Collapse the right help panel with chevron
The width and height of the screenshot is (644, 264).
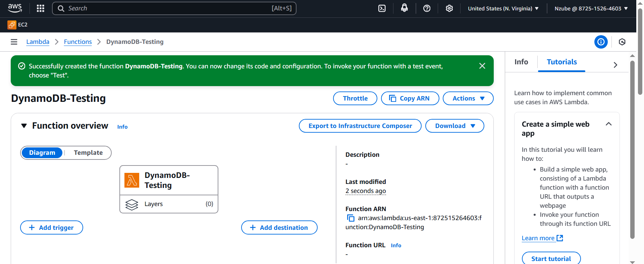coord(615,65)
